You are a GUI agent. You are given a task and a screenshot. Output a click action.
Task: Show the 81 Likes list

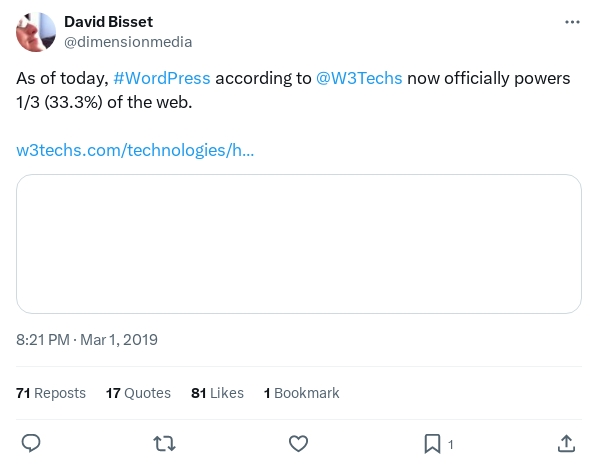(217, 393)
